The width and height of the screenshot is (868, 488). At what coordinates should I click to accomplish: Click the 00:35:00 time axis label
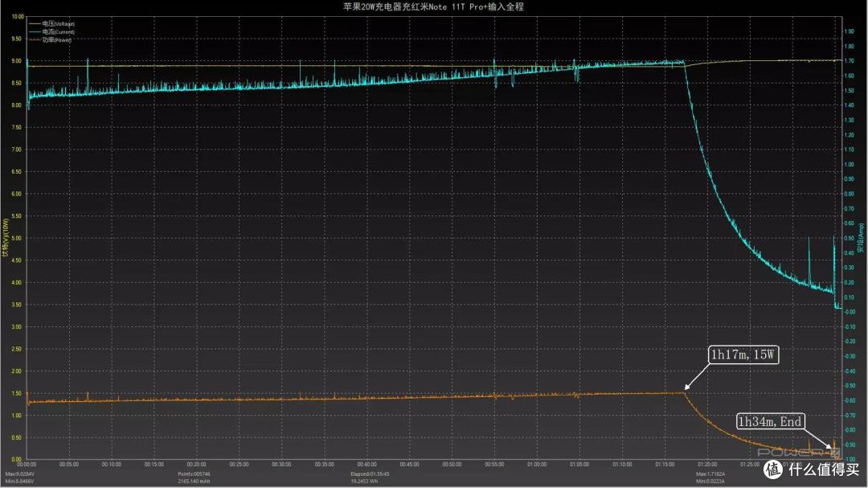[325, 464]
